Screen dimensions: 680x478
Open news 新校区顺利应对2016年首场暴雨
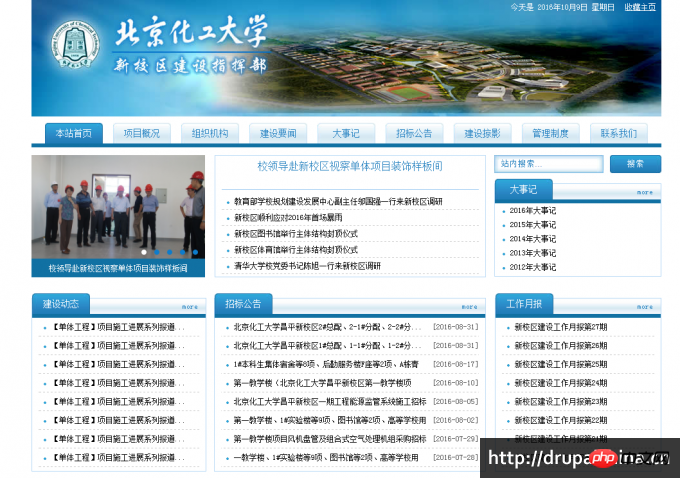pyautogui.click(x=288, y=217)
